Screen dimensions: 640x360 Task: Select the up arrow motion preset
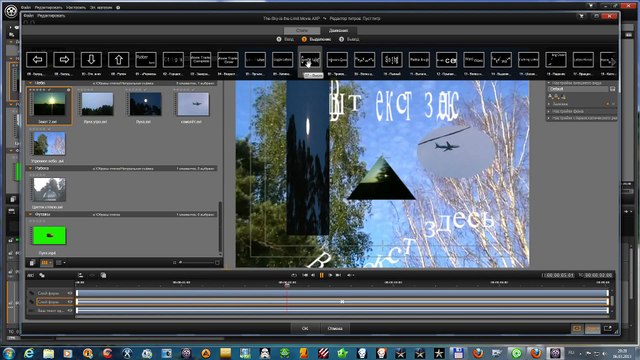[119, 60]
